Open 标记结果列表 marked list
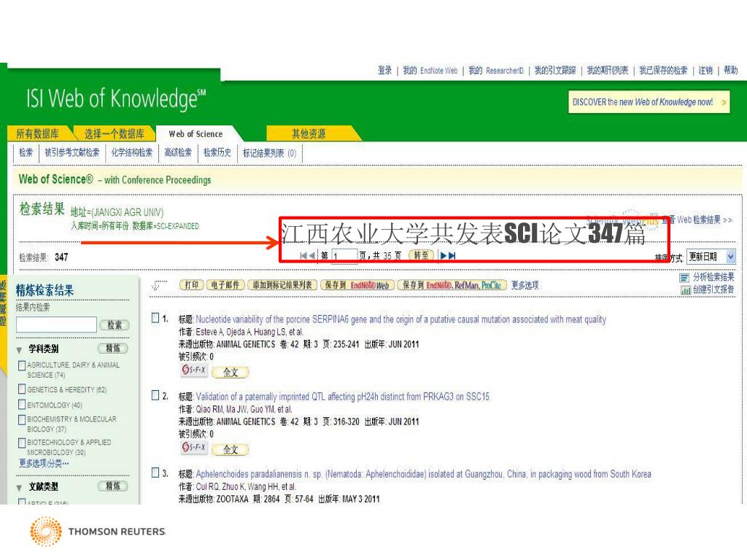Screen dimensions: 747x560 (270, 153)
